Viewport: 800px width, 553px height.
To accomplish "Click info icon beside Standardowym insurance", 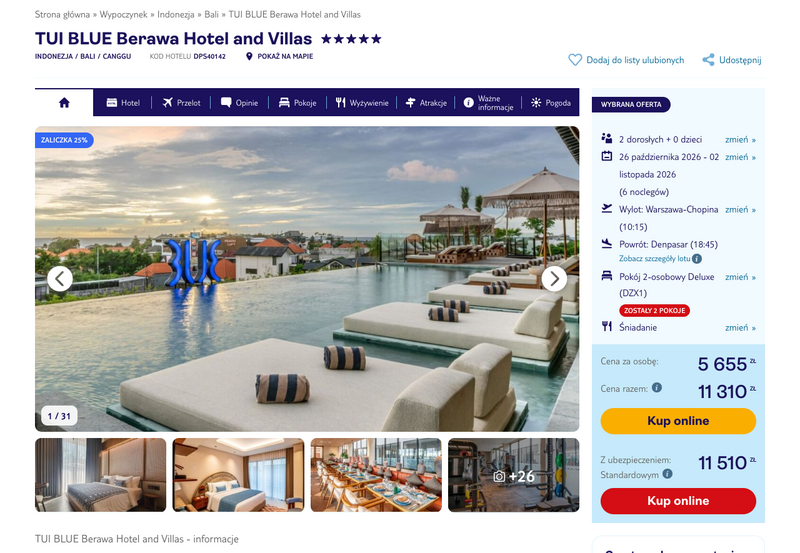I will click(667, 474).
